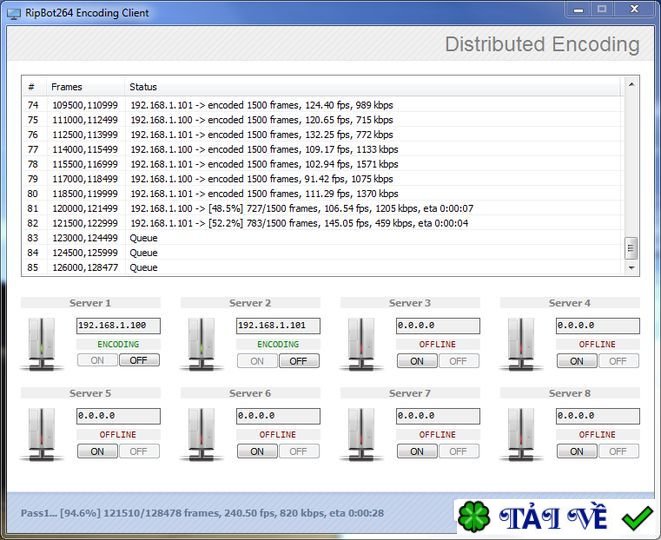
Task: Click the # column header
Action: tap(35, 87)
